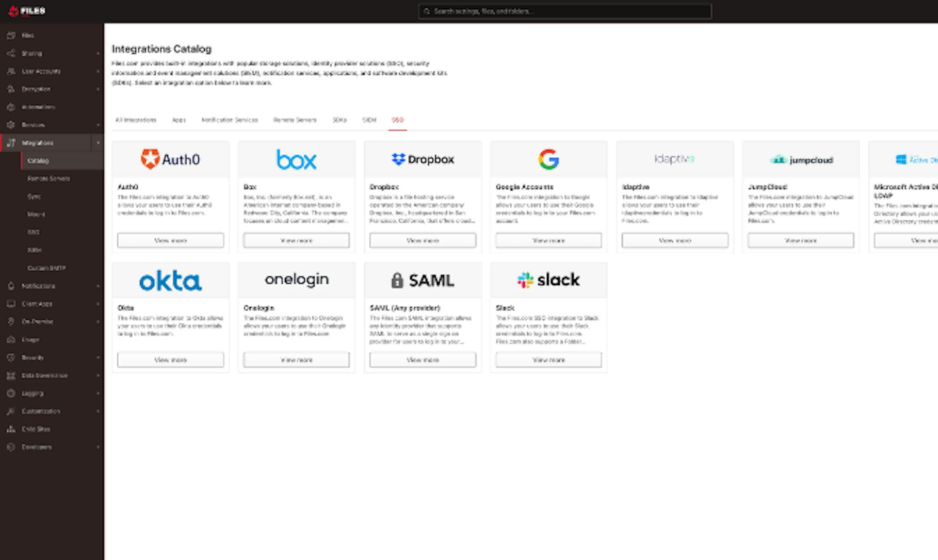Click View more on Dropbox card

423,240
